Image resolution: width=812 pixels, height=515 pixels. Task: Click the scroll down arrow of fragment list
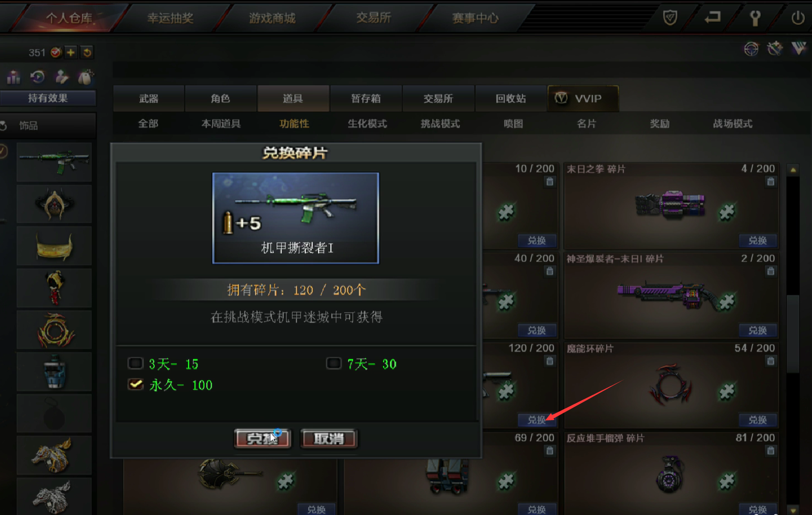793,510
